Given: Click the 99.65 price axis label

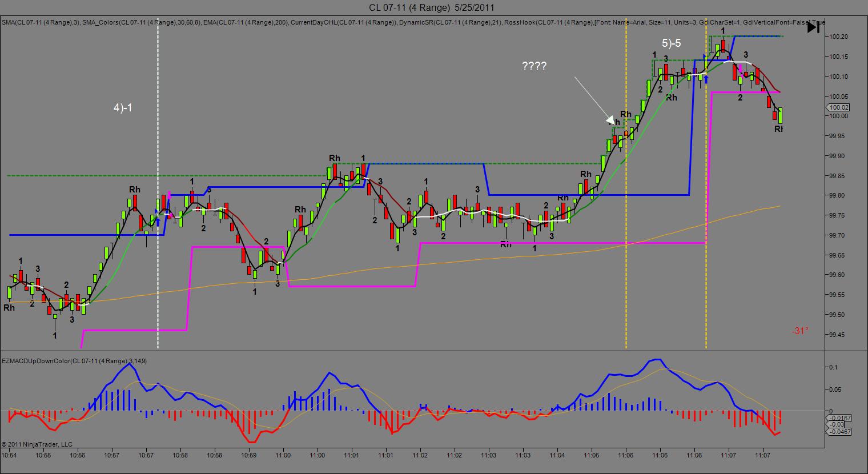Looking at the screenshot, I should click(838, 255).
